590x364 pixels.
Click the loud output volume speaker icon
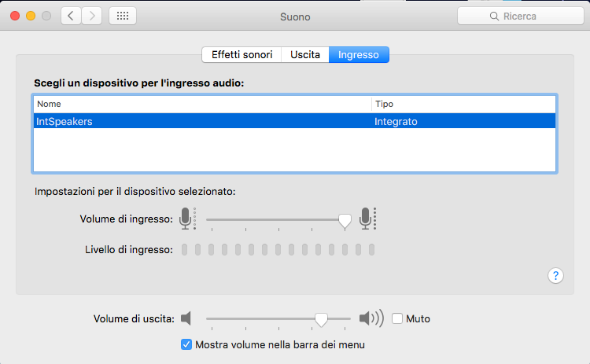[x=371, y=318]
